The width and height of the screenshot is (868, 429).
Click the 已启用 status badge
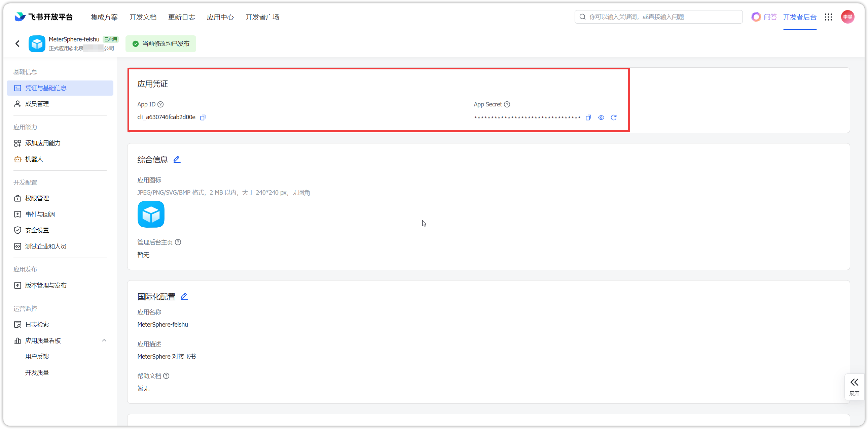coord(111,39)
